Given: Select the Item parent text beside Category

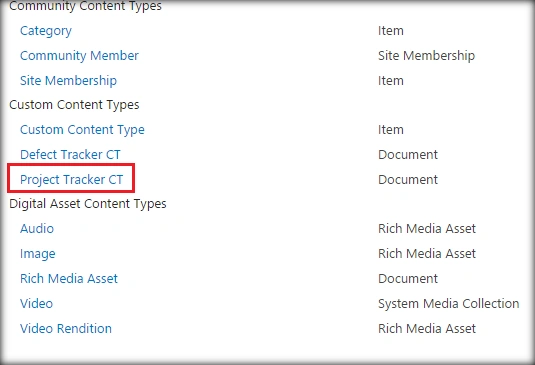Looking at the screenshot, I should click(x=391, y=31).
